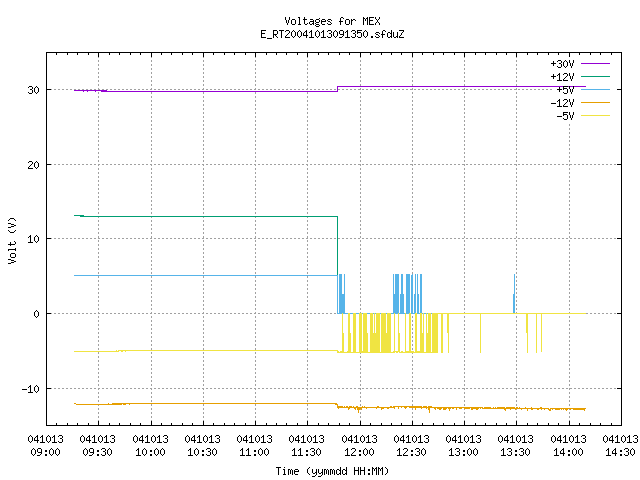Viewport: 640px width, 480px height.
Task: Click the x-axis tick 041013 13:30
Action: 516,446
